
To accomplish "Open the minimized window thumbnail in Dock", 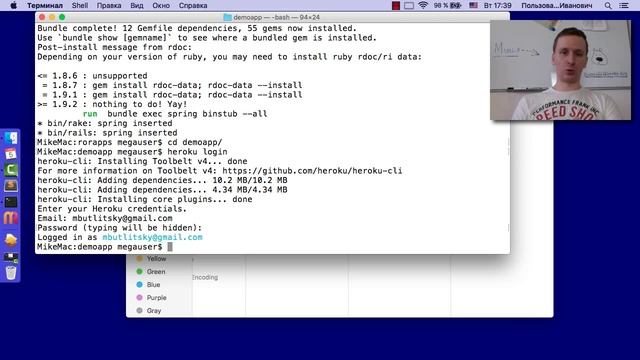I will tap(11, 257).
